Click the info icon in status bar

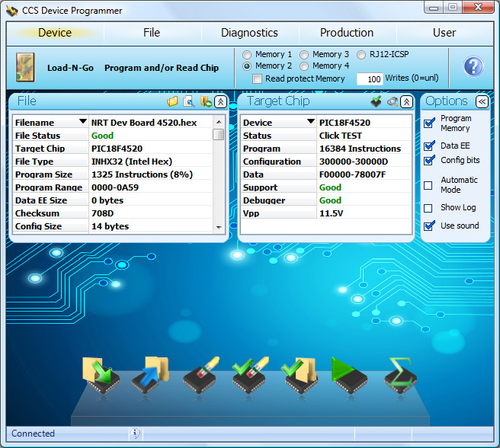tap(135, 434)
